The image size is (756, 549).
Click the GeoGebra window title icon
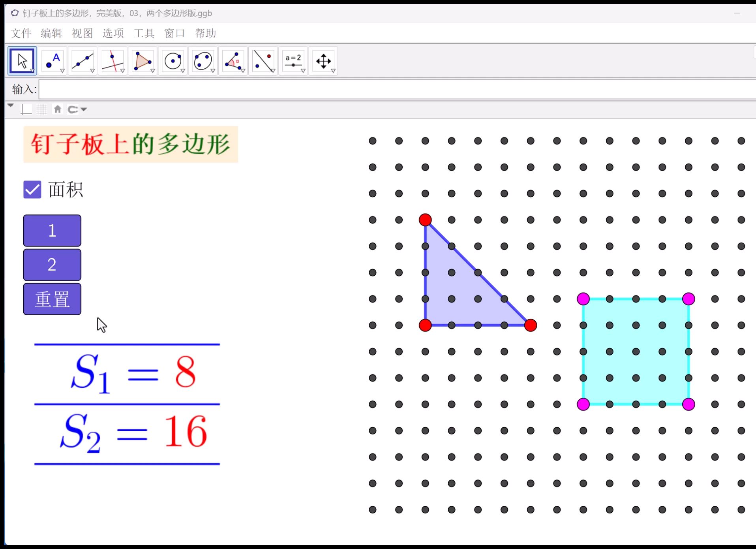coord(15,13)
